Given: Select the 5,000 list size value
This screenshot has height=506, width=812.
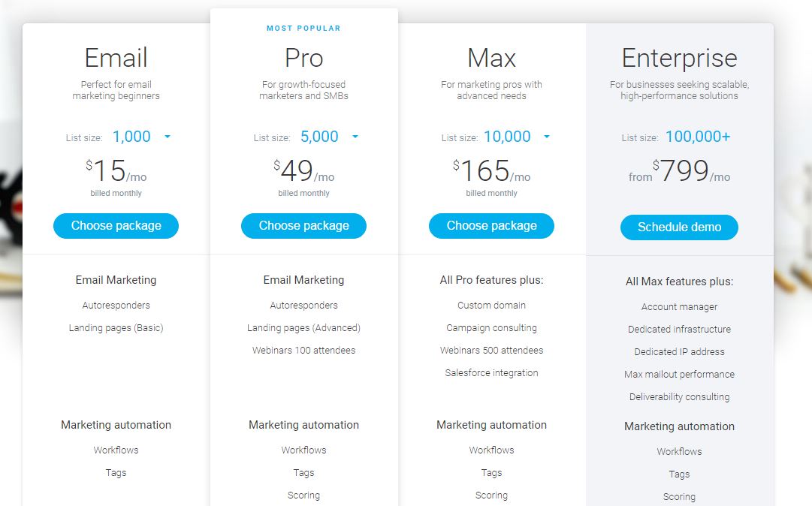Looking at the screenshot, I should (x=319, y=137).
